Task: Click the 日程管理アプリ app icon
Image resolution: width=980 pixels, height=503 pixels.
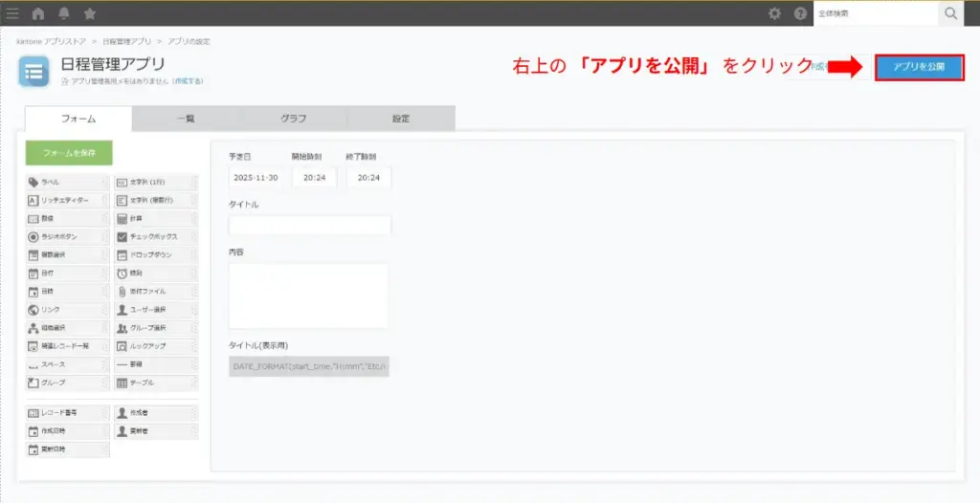Action: (x=33, y=71)
